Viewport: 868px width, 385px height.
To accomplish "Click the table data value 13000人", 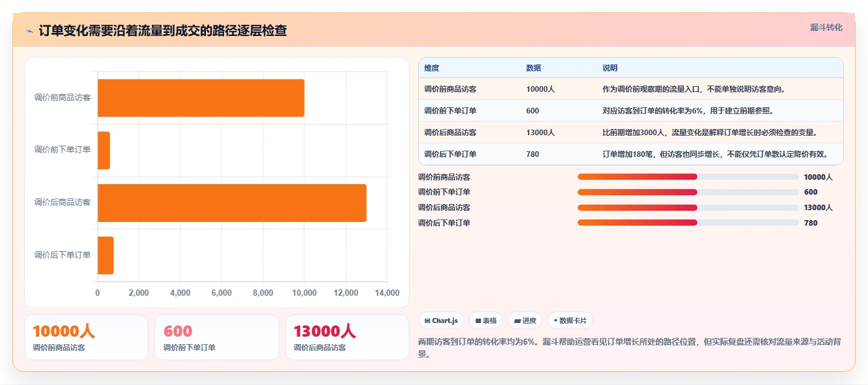I will 540,132.
